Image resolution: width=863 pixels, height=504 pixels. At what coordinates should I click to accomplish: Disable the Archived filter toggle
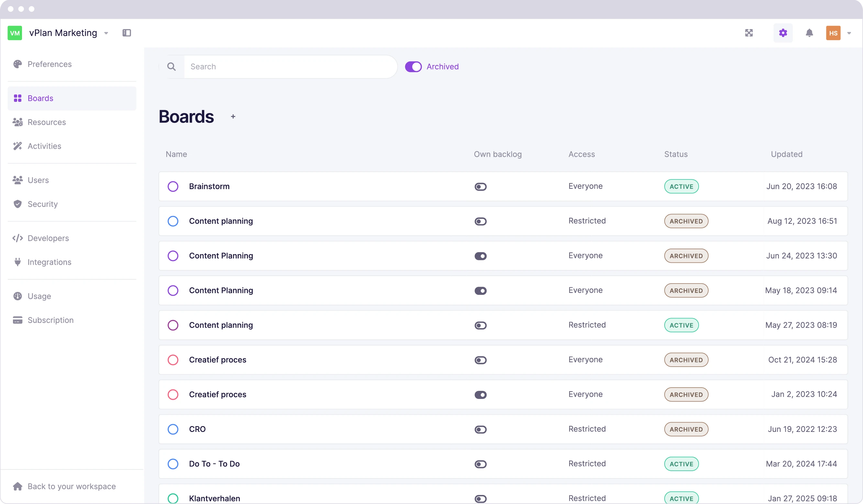tap(413, 66)
